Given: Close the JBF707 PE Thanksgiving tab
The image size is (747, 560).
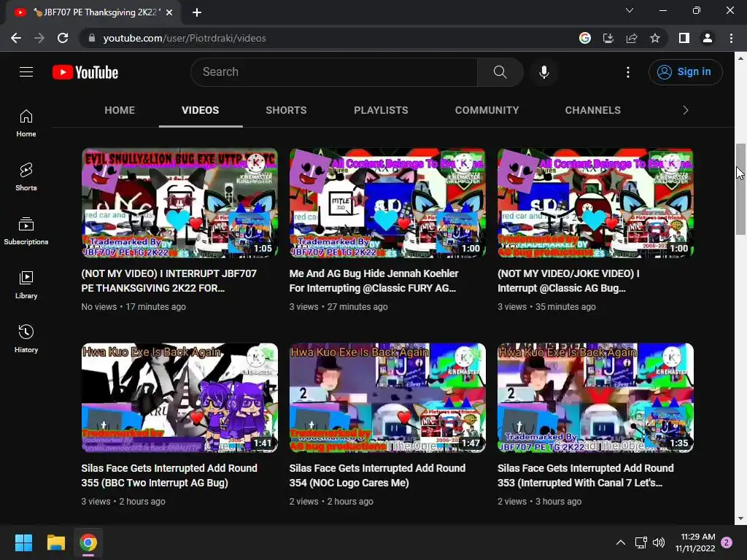Looking at the screenshot, I should [x=169, y=12].
